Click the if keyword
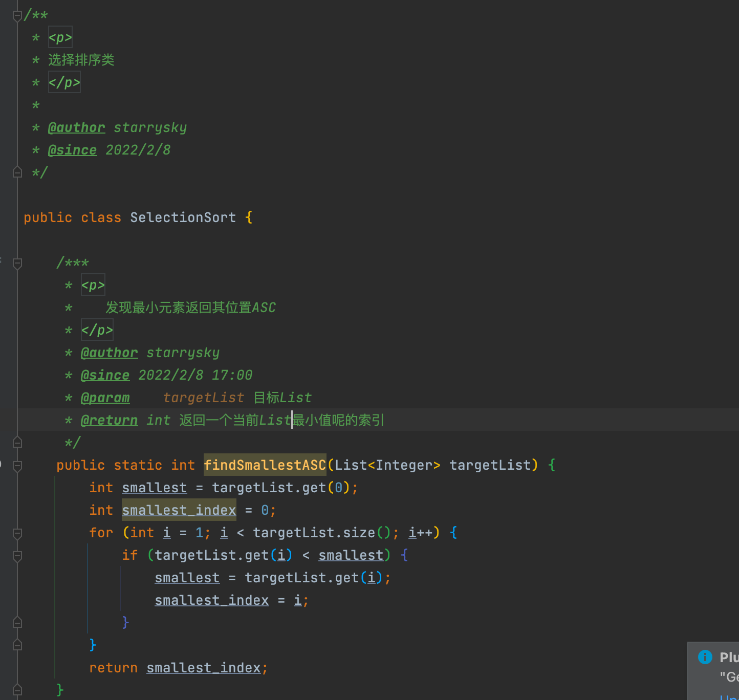The width and height of the screenshot is (739, 700). coord(129,555)
